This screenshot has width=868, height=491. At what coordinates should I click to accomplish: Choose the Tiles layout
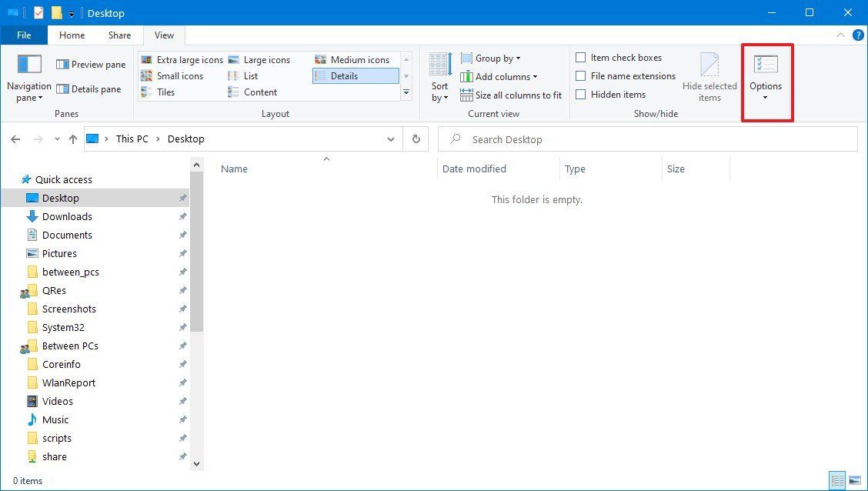166,92
